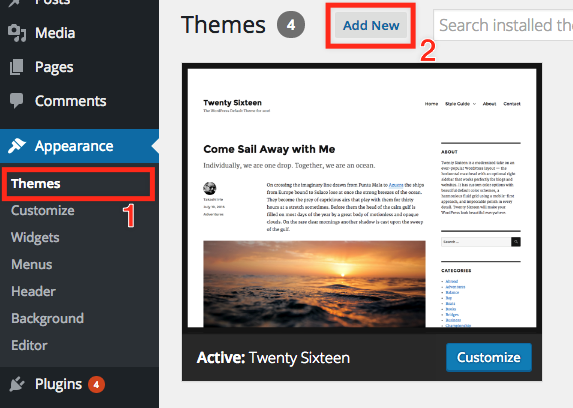The image size is (573, 408).
Task: Click the search icon inside theme preview
Action: coord(516,242)
